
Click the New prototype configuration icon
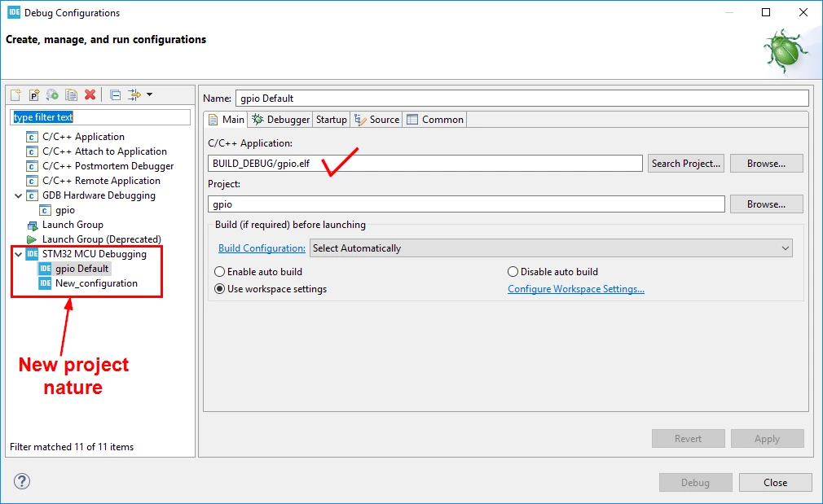[34, 94]
